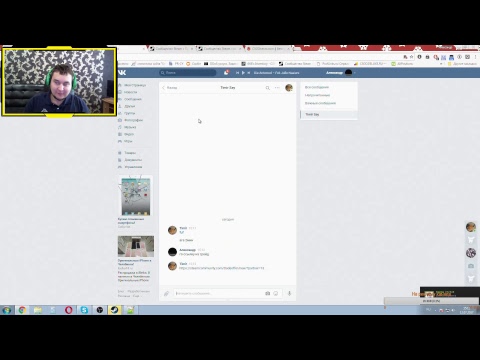The height and width of the screenshot is (360, 480).
Task: Open the current track title in header
Action: (x=277, y=73)
